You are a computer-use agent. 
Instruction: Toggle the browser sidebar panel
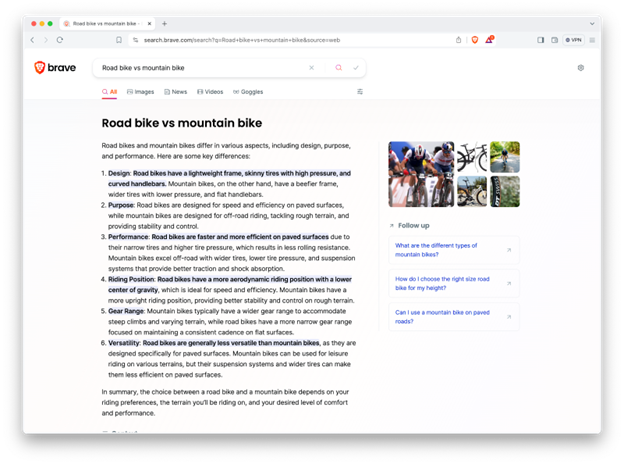tap(541, 40)
